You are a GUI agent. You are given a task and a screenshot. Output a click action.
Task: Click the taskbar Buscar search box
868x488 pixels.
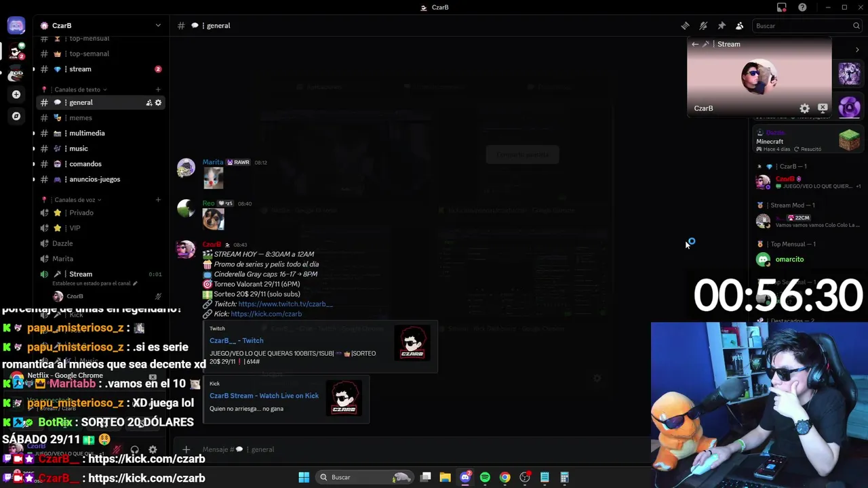365,477
